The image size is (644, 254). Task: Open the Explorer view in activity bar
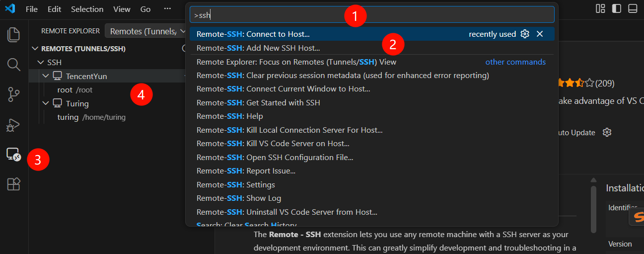pyautogui.click(x=14, y=34)
